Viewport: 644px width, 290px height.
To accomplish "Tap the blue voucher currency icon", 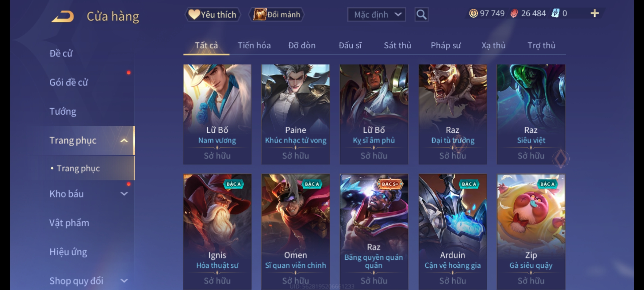I will click(x=555, y=13).
